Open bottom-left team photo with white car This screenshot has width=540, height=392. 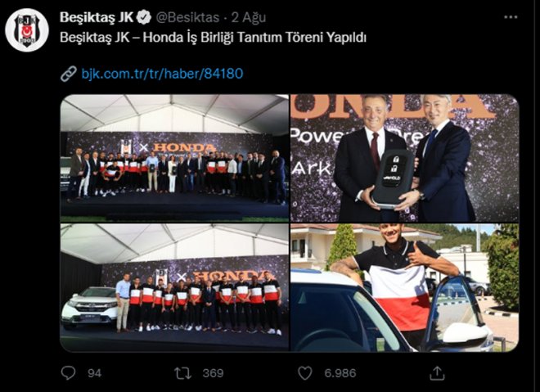click(x=174, y=287)
